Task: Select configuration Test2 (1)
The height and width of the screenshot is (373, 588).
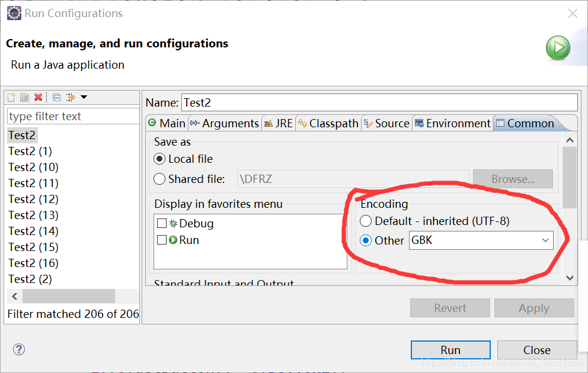Action: pos(30,152)
